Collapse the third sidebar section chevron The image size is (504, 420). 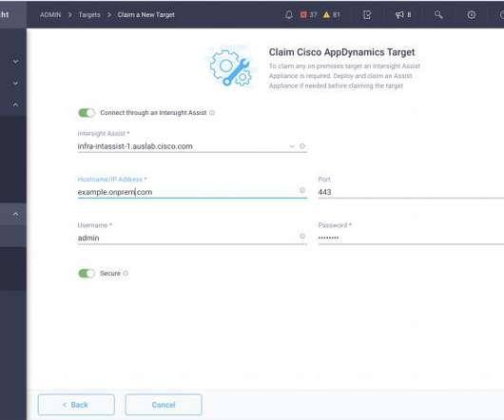click(15, 105)
